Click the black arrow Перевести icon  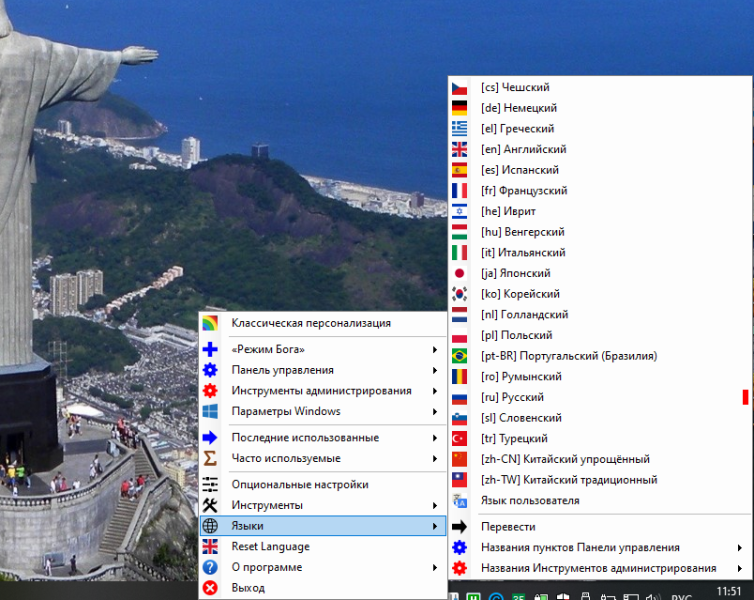(459, 527)
